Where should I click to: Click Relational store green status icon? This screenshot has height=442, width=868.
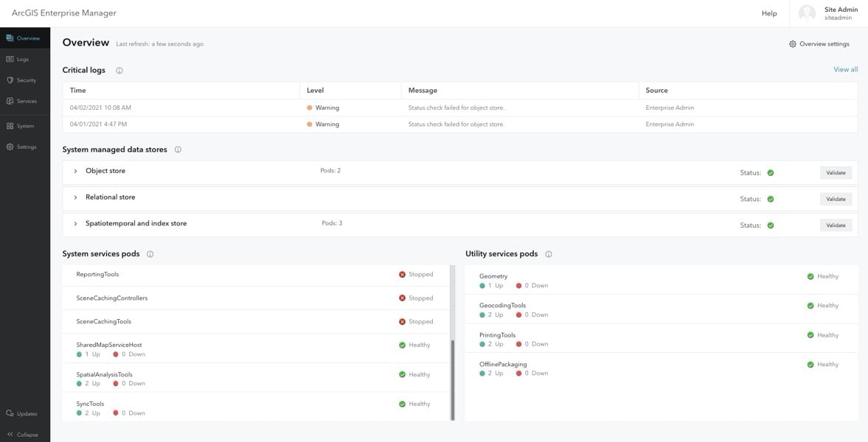pos(771,199)
